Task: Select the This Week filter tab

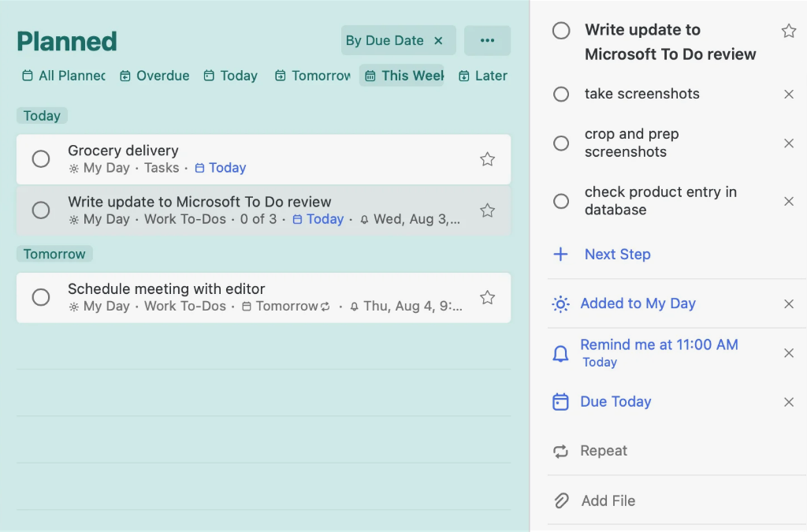Action: click(x=401, y=76)
